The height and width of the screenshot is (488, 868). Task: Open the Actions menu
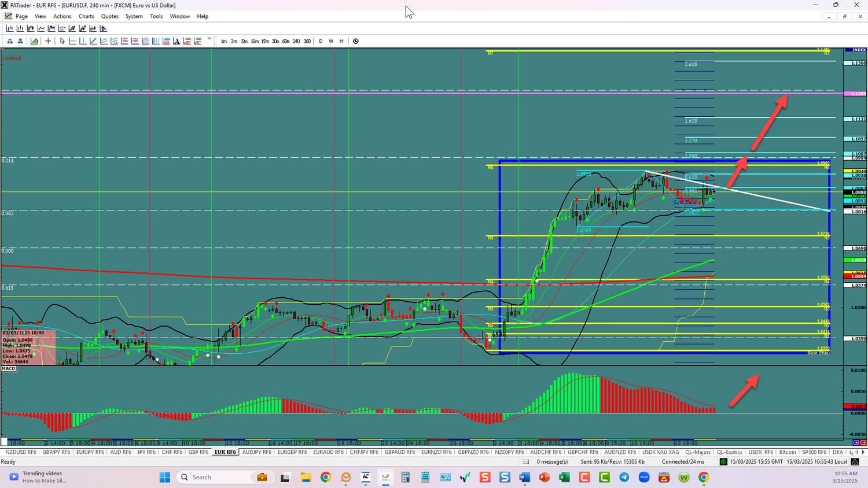[62, 16]
